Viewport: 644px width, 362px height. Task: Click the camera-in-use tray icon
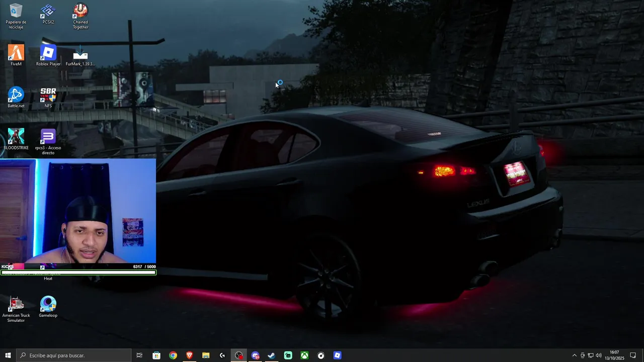click(x=583, y=355)
